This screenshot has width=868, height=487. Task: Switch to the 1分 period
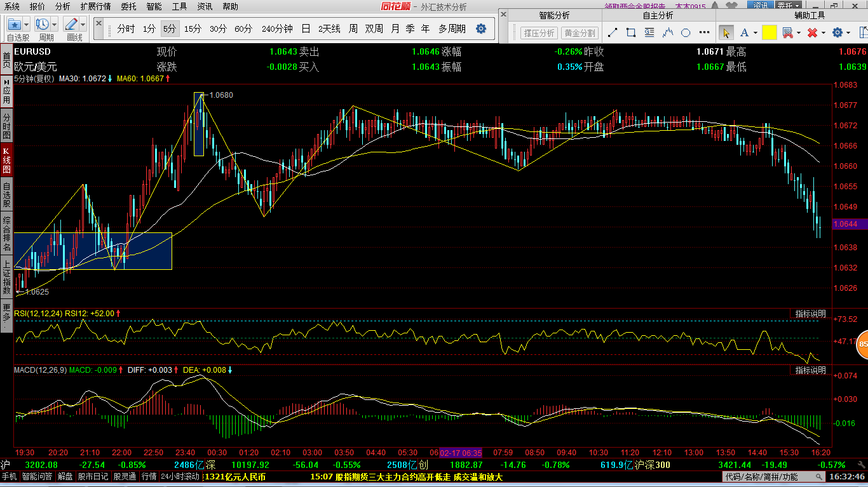tap(149, 29)
